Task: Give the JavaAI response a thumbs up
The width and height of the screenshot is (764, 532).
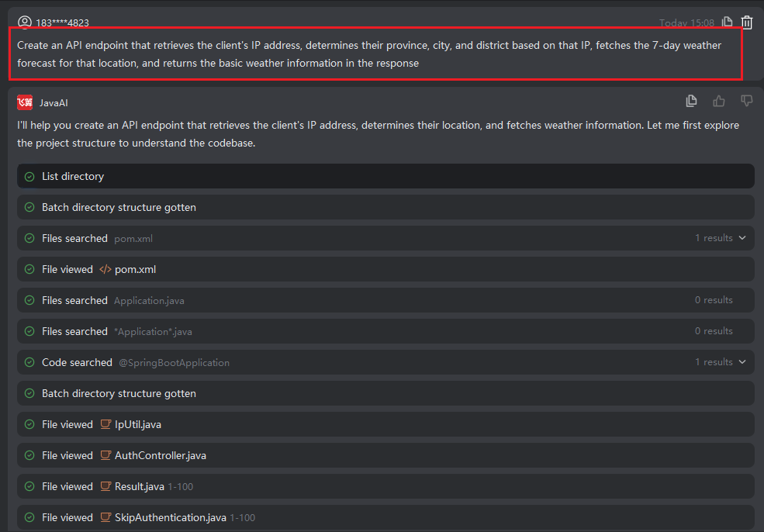Action: point(719,101)
